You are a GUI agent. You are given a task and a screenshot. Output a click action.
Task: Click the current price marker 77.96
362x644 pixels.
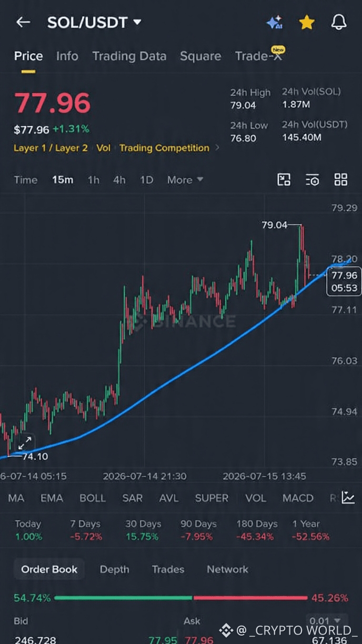[344, 281]
